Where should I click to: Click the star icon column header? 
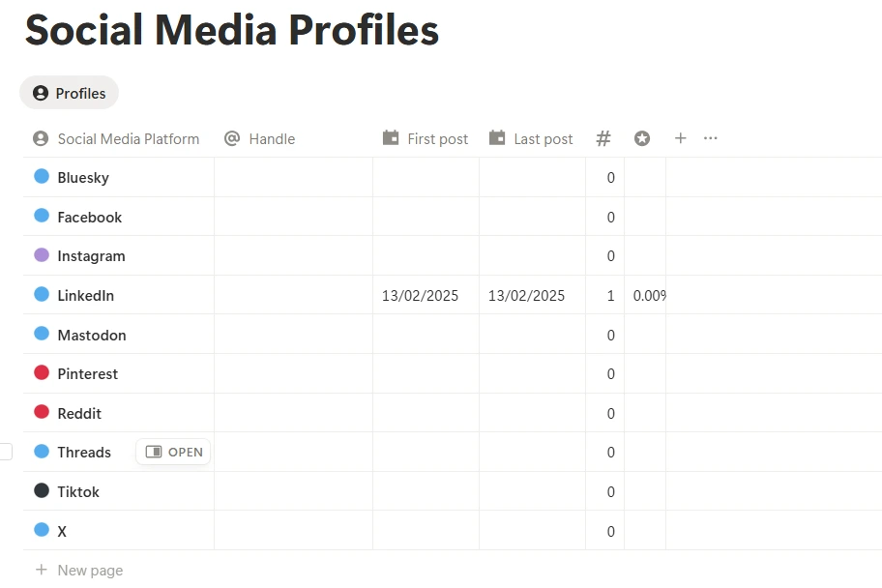[641, 138]
